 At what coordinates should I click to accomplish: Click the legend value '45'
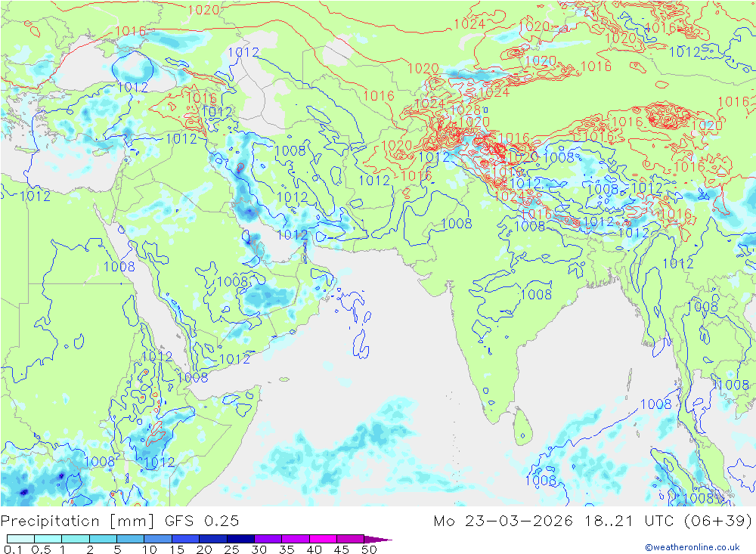(x=342, y=549)
